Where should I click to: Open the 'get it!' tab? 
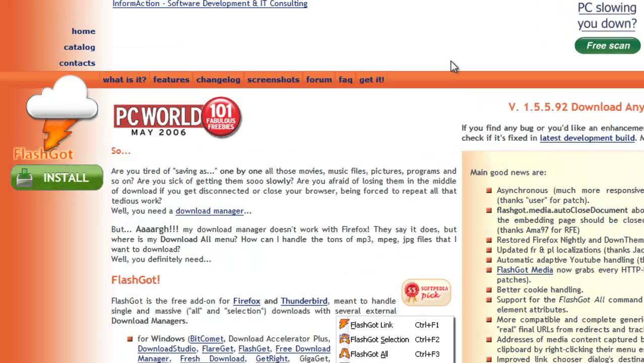click(372, 80)
